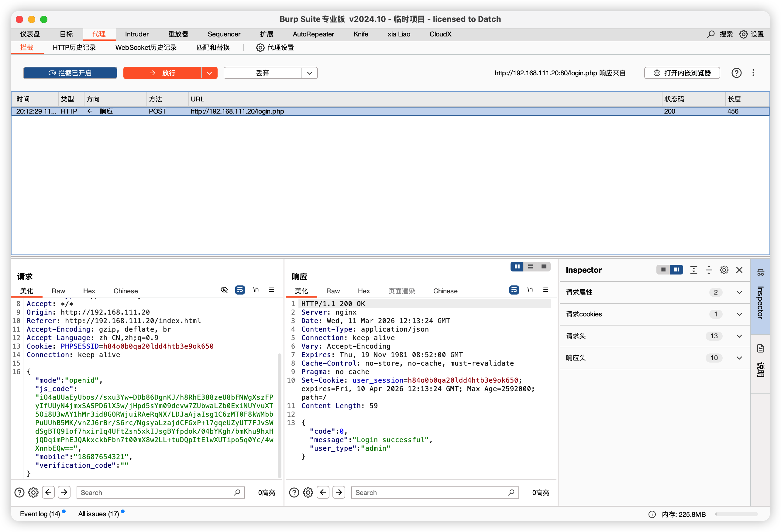The width and height of the screenshot is (781, 532).
Task: Close the Inspector panel
Action: (x=739, y=270)
